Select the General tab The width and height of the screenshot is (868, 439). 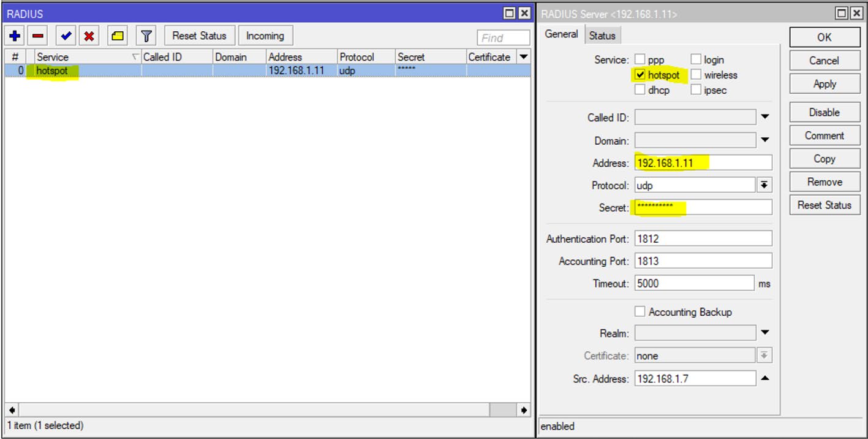point(561,34)
